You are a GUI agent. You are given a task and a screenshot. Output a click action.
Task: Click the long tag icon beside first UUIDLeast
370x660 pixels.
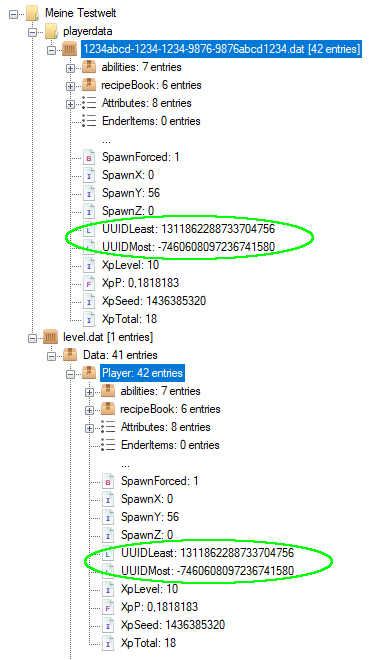[89, 229]
